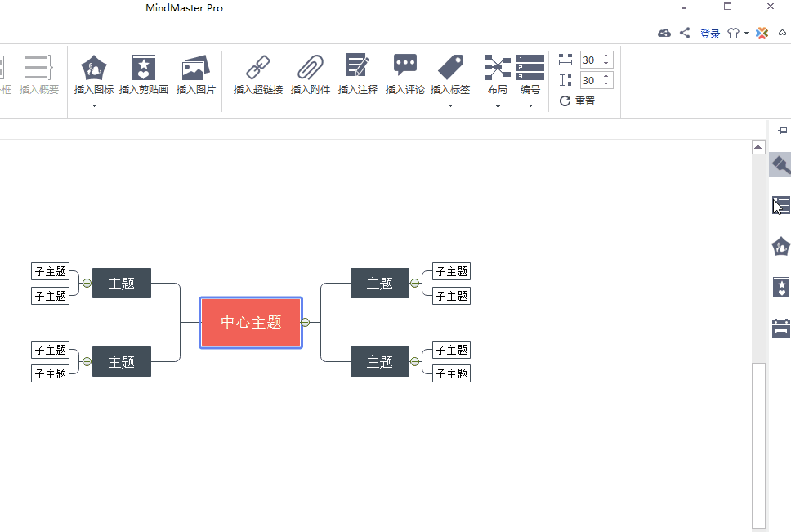Collapse the lower-left topic's subtopics toggle

click(x=87, y=361)
